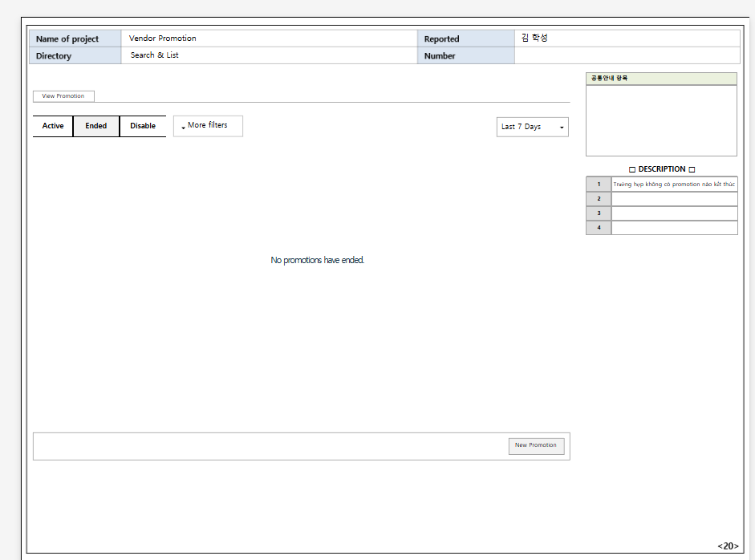Image resolution: width=755 pixels, height=560 pixels.
Task: Click the 'Number' header cell
Action: 465,55
